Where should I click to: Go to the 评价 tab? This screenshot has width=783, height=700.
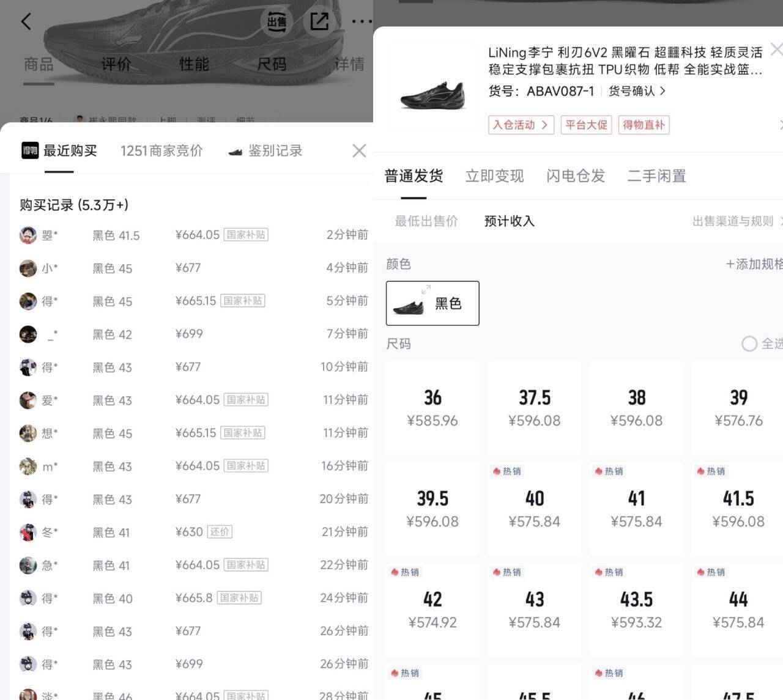[x=116, y=64]
